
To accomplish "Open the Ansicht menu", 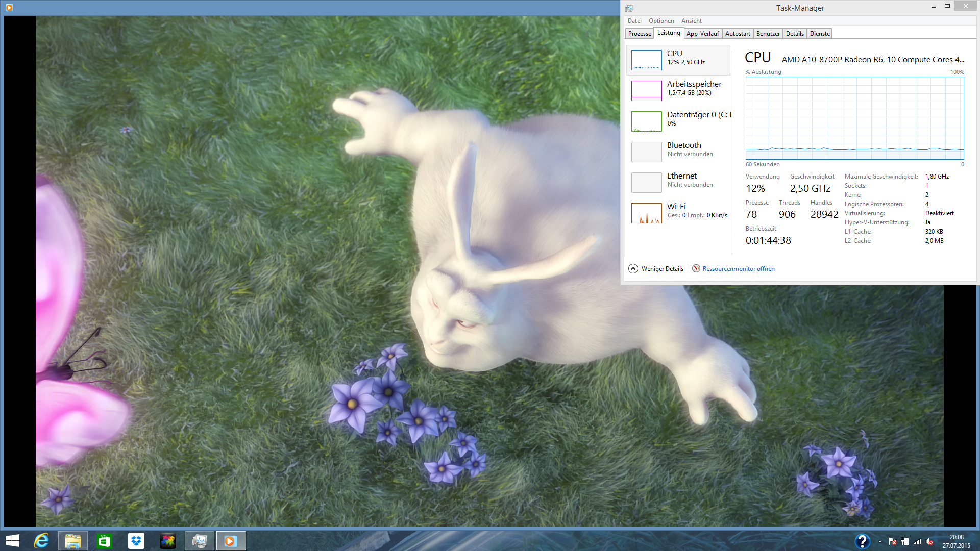I will (x=691, y=21).
